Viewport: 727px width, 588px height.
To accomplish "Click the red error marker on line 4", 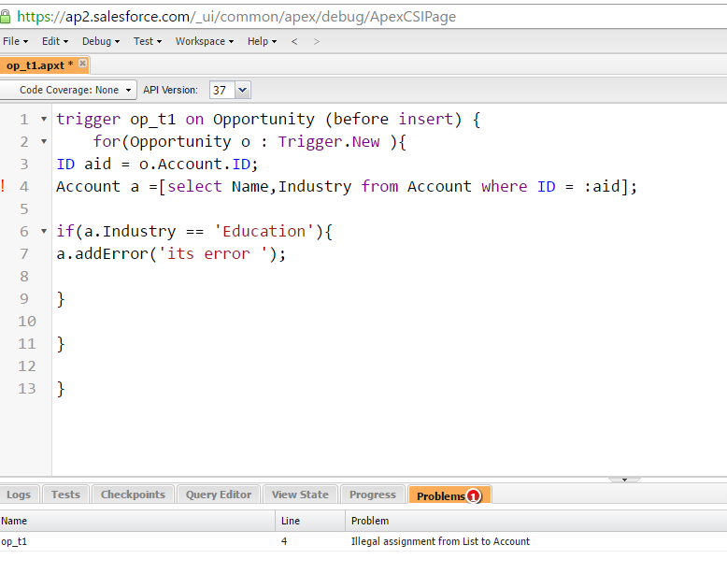I will tap(4, 186).
